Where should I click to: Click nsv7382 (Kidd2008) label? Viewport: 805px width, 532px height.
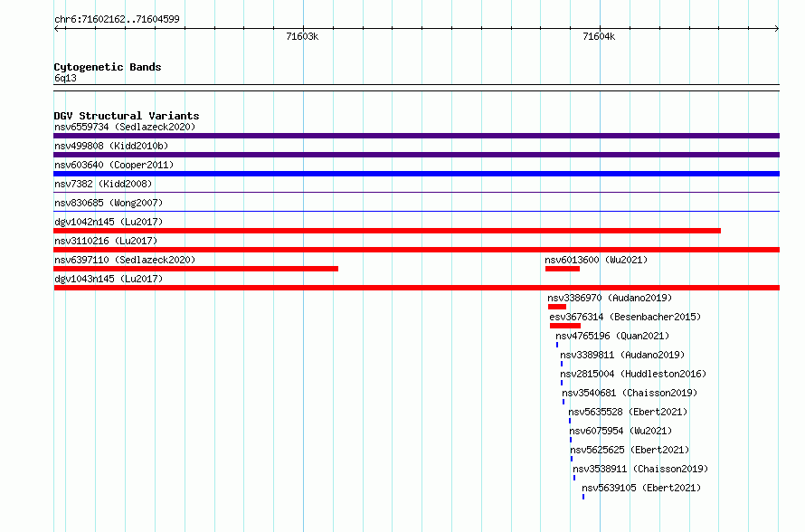click(x=103, y=184)
